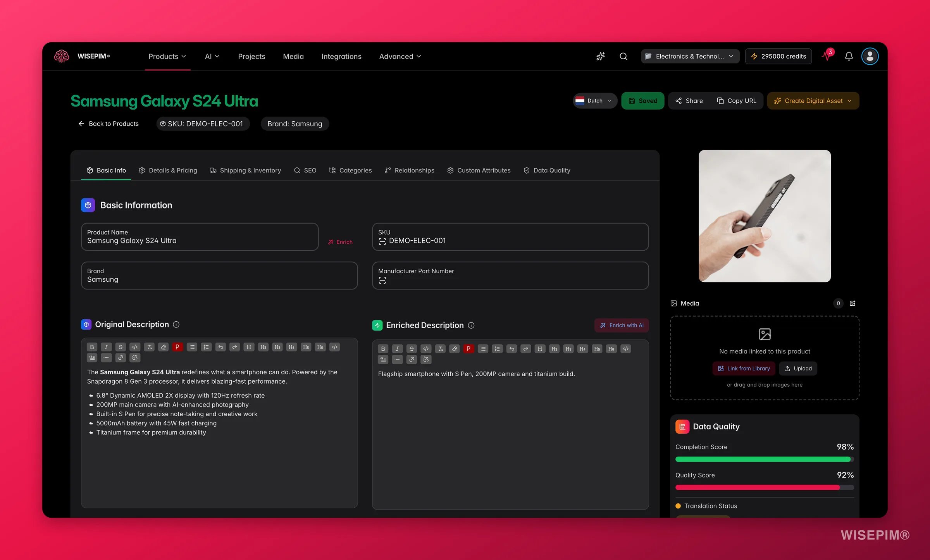The image size is (930, 560).
Task: Toggle paragraph P button in Original Description toolbar
Action: (x=177, y=347)
